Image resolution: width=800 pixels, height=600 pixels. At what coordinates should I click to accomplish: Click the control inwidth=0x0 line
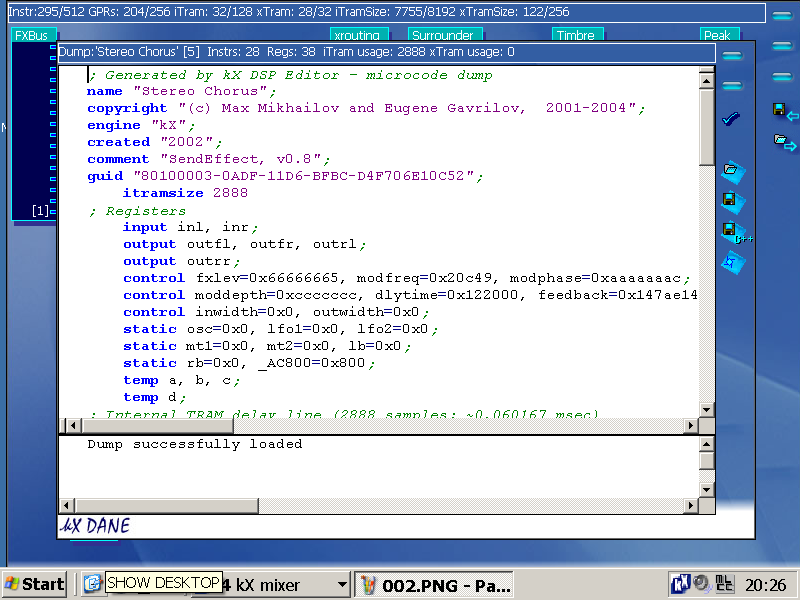click(x=277, y=312)
